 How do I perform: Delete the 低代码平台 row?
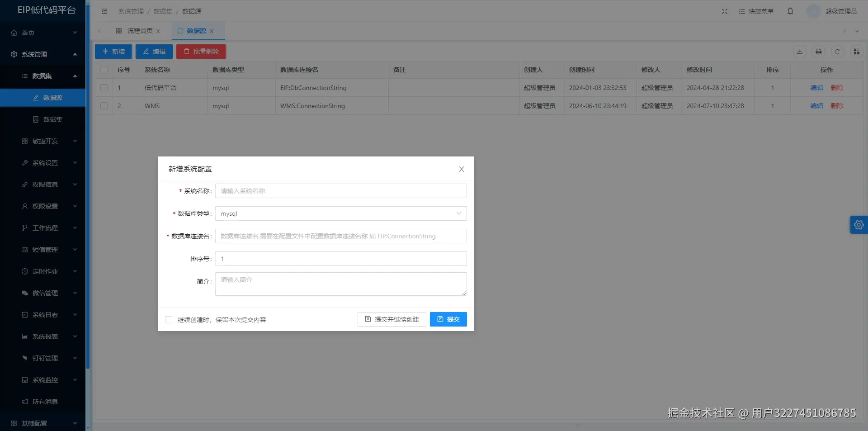pos(837,88)
